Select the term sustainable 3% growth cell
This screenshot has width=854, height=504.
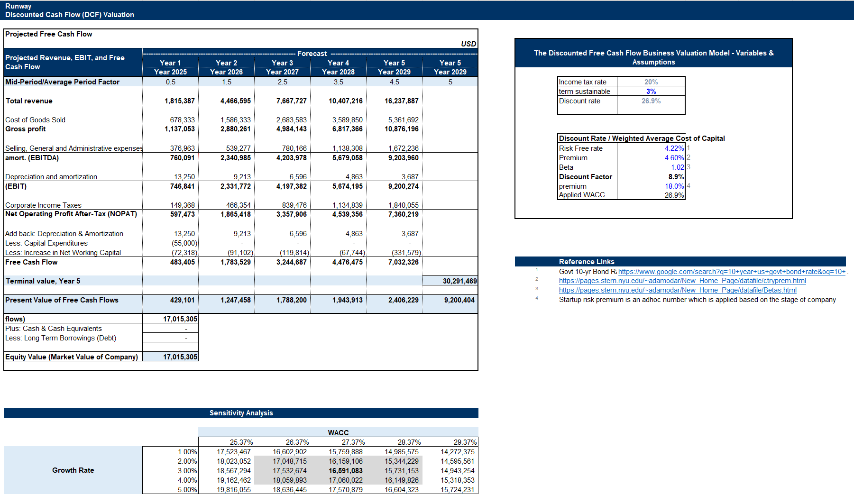651,92
